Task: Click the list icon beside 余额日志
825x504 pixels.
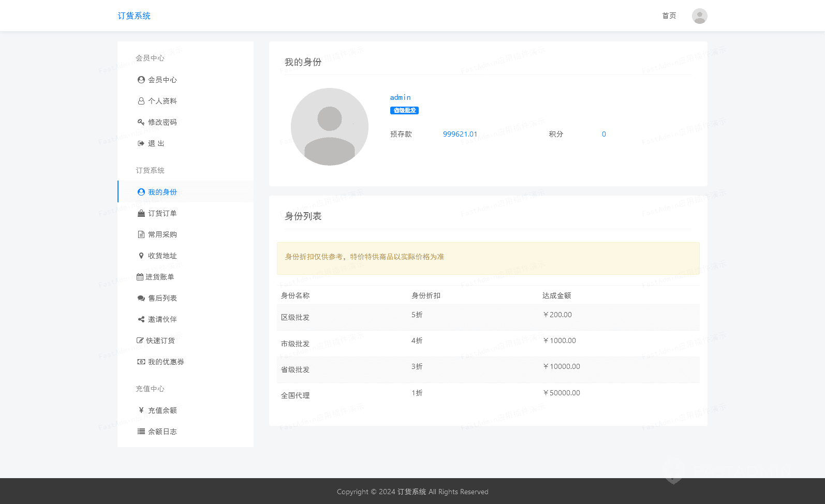Action: tap(141, 432)
